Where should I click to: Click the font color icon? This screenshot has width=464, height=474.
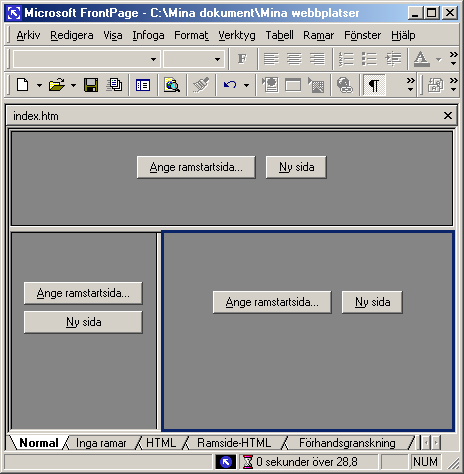[x=421, y=59]
